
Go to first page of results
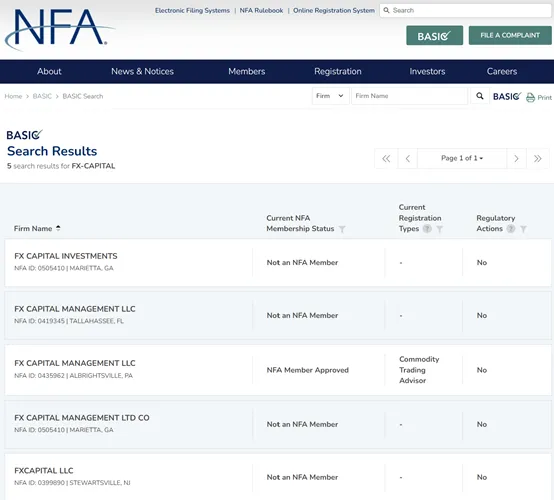(386, 158)
